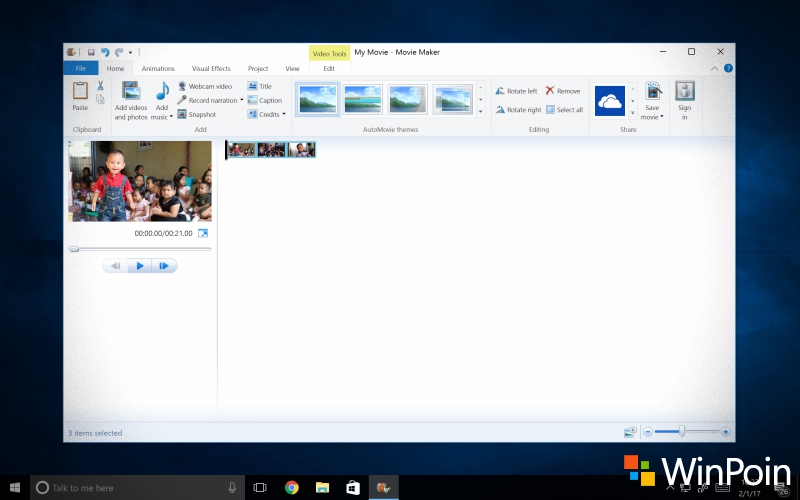Zoom in the timeline with plus
Image resolution: width=800 pixels, height=500 pixels.
[x=725, y=432]
